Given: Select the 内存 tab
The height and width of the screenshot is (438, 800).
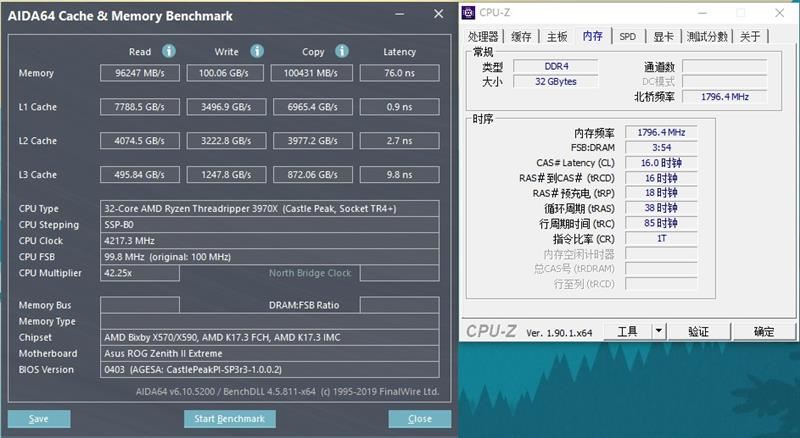Looking at the screenshot, I should pyautogui.click(x=592, y=36).
